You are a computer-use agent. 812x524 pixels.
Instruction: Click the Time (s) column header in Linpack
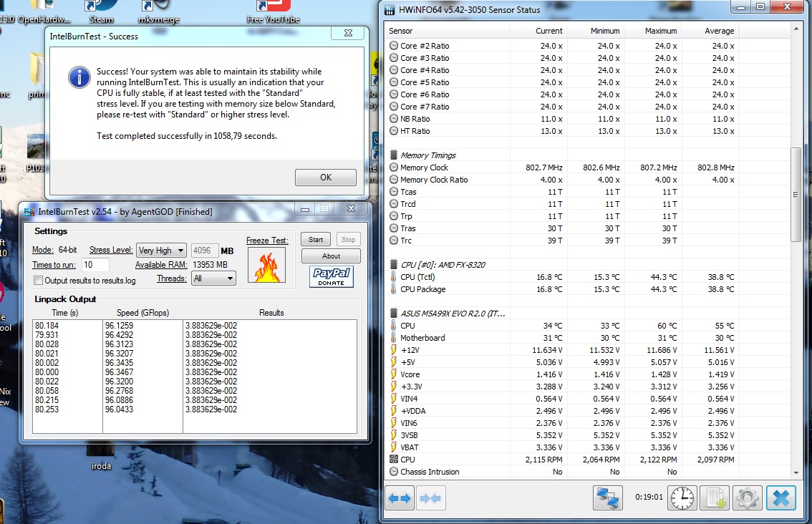tap(64, 313)
